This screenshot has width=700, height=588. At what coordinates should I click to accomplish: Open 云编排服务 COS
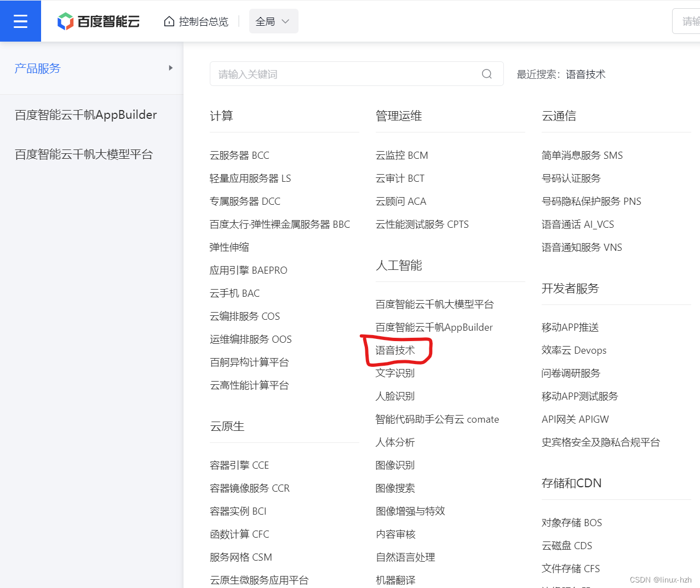[x=245, y=316]
